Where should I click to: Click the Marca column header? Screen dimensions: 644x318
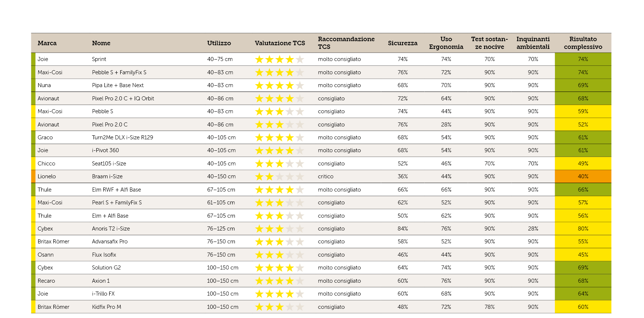click(47, 43)
